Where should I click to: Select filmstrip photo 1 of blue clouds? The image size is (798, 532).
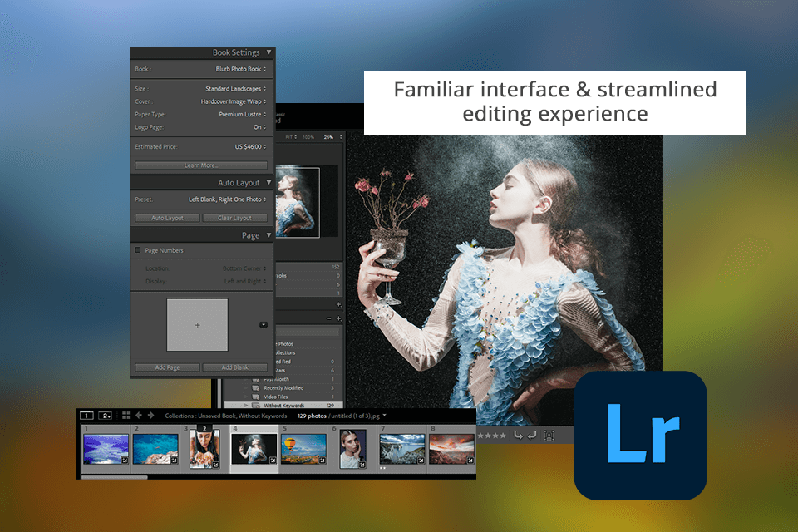pyautogui.click(x=106, y=449)
